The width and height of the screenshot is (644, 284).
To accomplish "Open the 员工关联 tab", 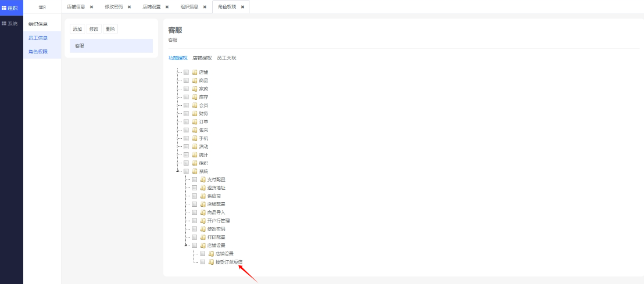I will 227,58.
